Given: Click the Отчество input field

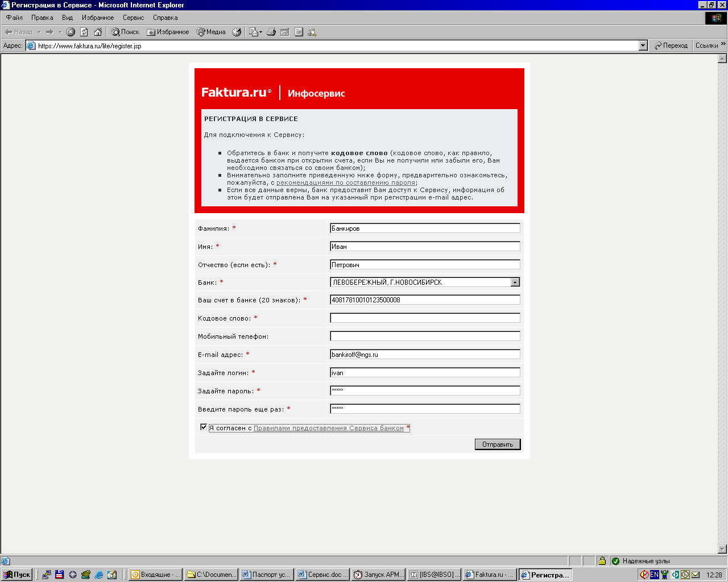Looking at the screenshot, I should 425,264.
